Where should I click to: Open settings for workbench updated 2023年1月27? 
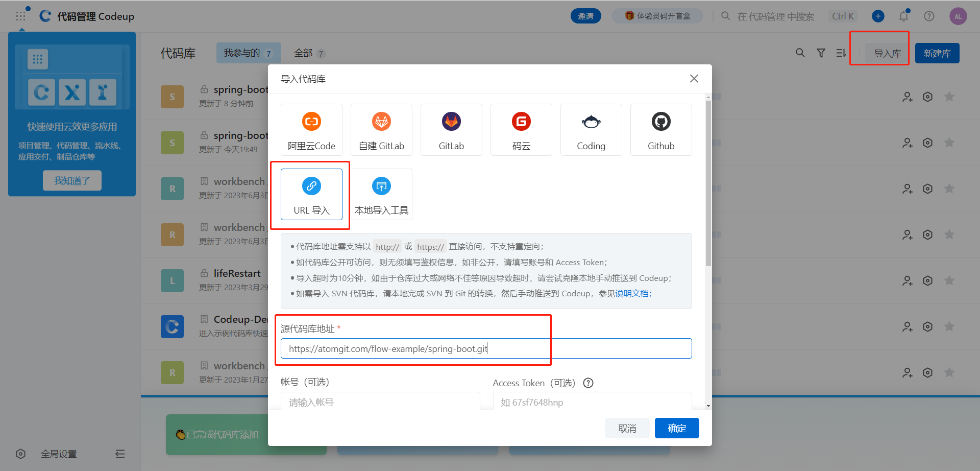(928, 373)
